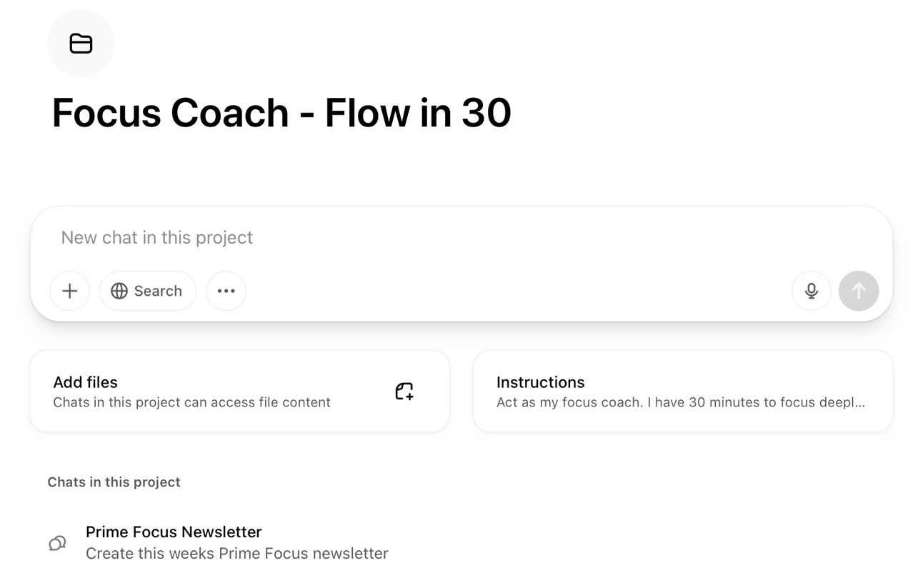Click the Focus Coach - Flow in 30 title
This screenshot has height=588, width=923.
(x=281, y=113)
